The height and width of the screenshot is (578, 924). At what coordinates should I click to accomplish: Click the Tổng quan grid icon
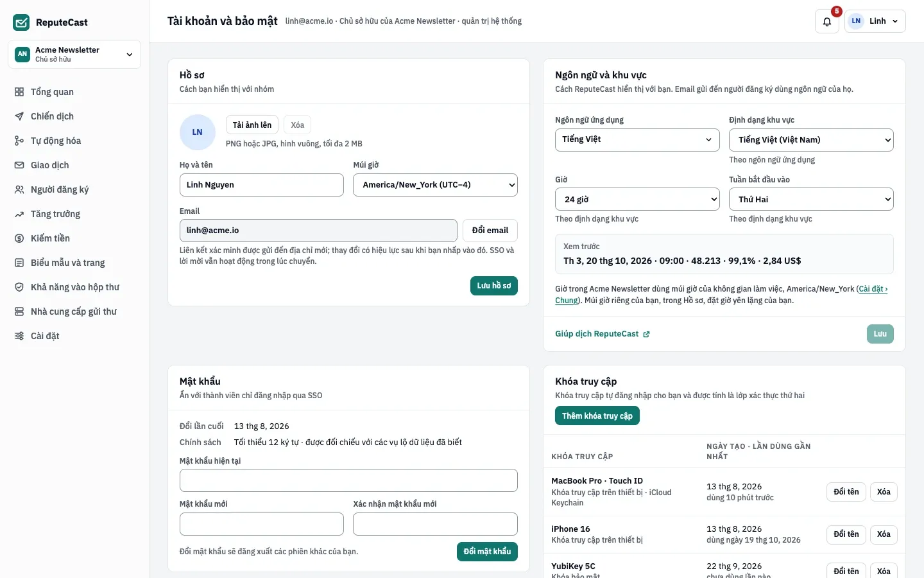point(19,92)
